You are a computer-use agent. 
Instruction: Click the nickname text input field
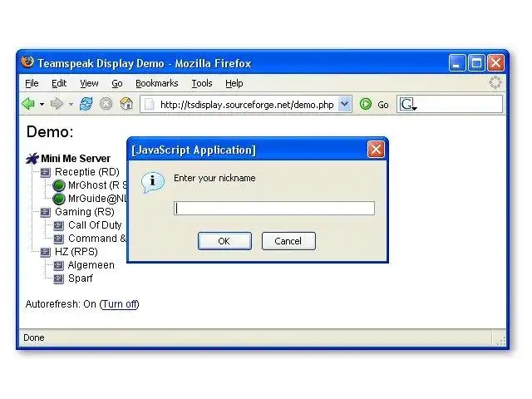tap(274, 208)
